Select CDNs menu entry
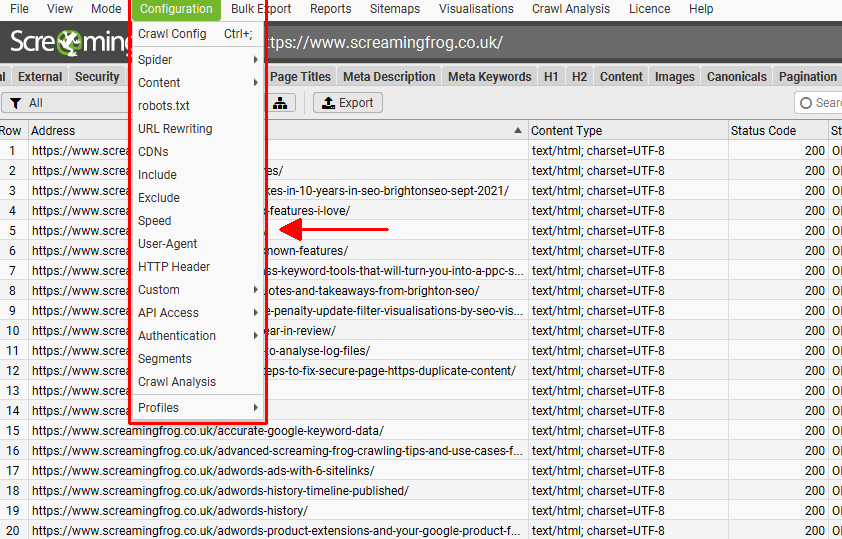The height and width of the screenshot is (539, 842). click(197, 152)
